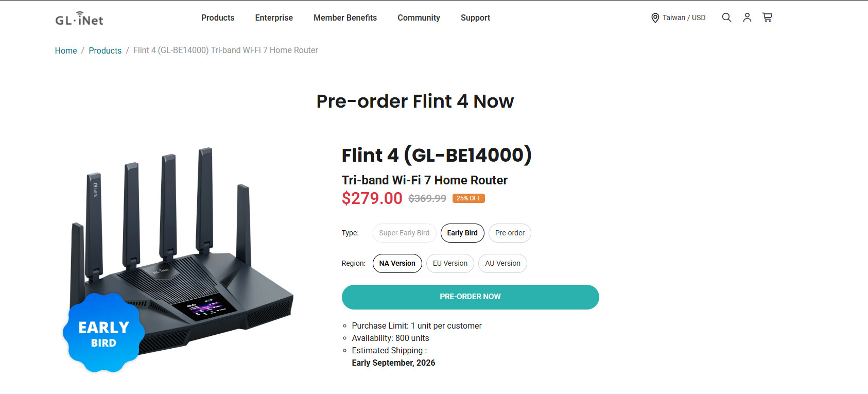Screen dimensions: 868x394
Task: Click the PRE-ORDER NOW button
Action: (470, 297)
